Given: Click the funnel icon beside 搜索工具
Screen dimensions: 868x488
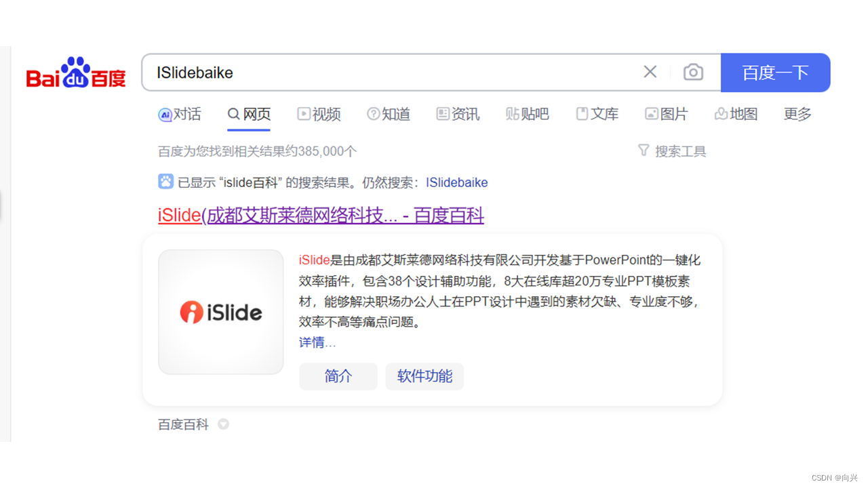Looking at the screenshot, I should [644, 150].
